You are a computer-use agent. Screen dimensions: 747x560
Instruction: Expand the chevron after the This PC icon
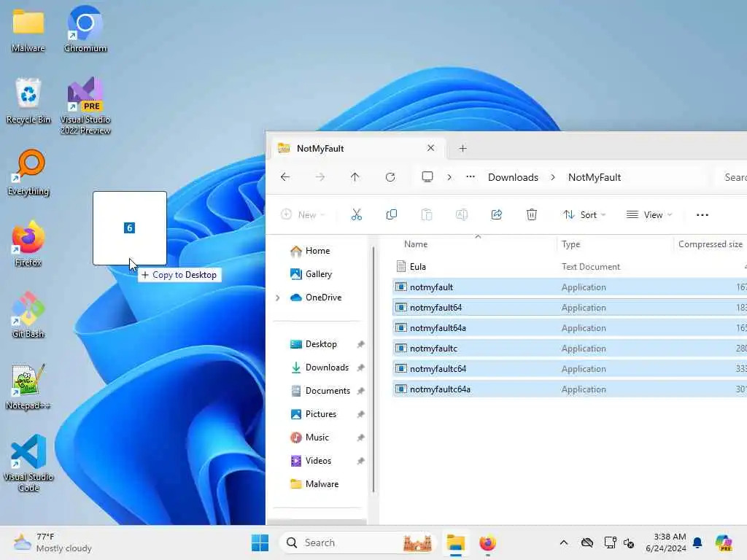449,177
